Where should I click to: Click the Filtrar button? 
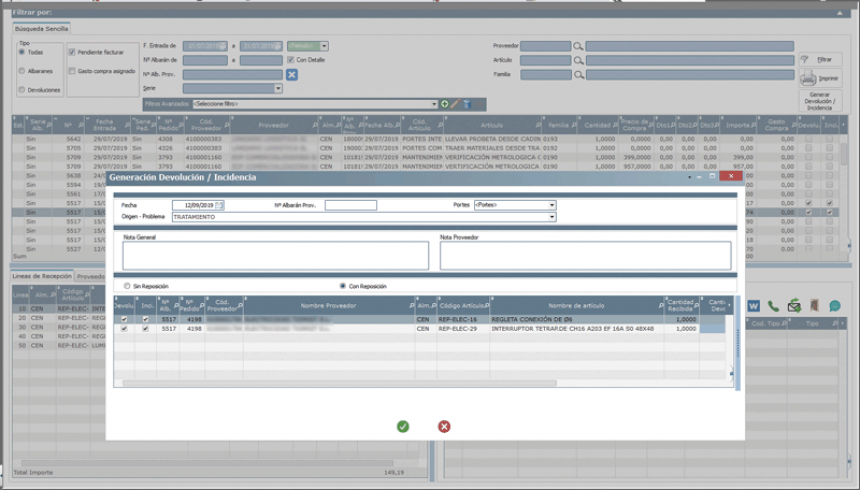pos(820,60)
